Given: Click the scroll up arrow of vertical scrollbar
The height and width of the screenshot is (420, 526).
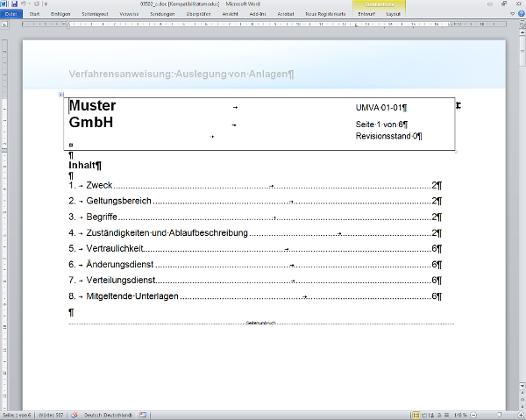Looking at the screenshot, I should pyautogui.click(x=521, y=33).
